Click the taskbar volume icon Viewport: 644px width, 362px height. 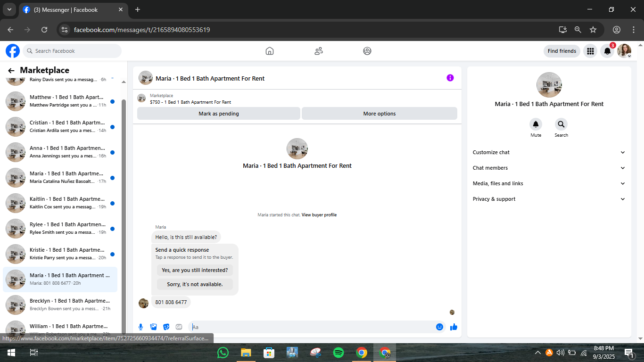[x=561, y=353]
